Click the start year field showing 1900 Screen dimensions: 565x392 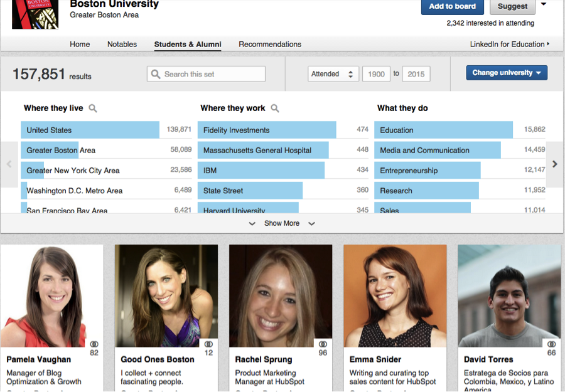pyautogui.click(x=376, y=74)
